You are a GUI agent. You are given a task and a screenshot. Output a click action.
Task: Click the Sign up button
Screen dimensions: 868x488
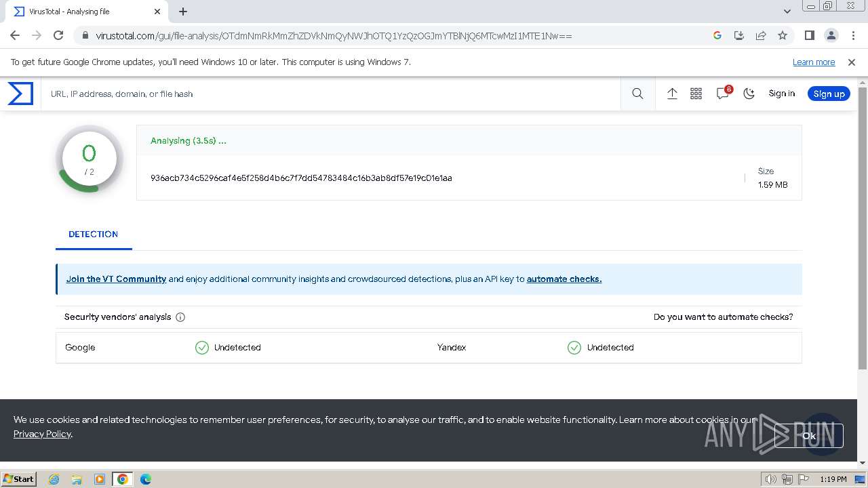(x=829, y=94)
